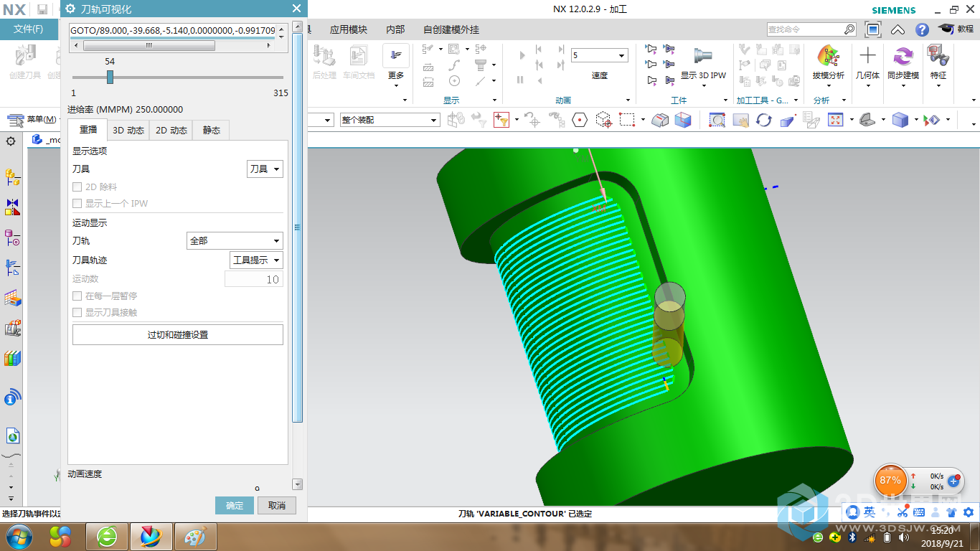Open the Assembly Navigator in the left sidebar
Image resolution: width=980 pixels, height=551 pixels.
point(13,176)
